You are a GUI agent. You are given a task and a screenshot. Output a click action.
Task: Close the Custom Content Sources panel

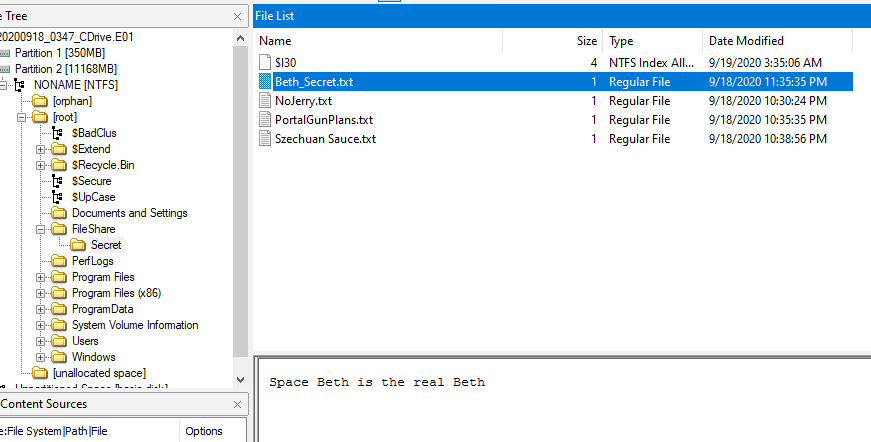click(x=237, y=405)
